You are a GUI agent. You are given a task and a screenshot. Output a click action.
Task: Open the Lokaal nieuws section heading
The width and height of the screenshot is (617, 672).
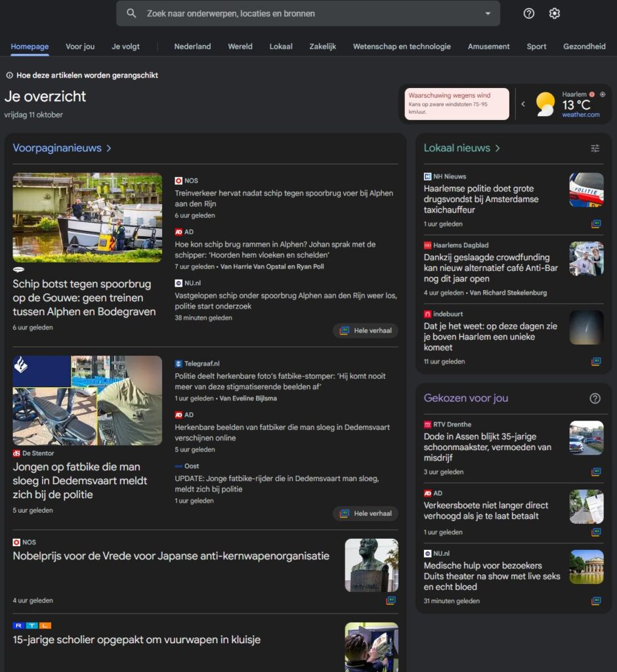(461, 148)
